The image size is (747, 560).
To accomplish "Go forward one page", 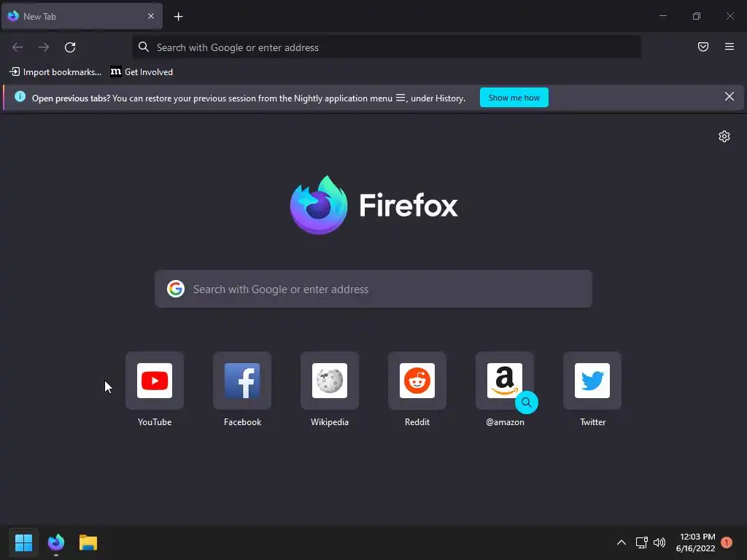I will click(x=44, y=47).
